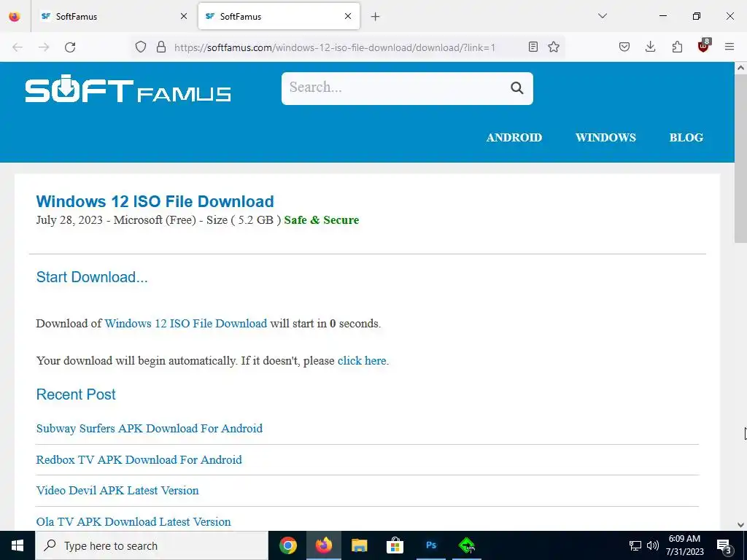
Task: Click the vertical scrollbar thumb
Action: pos(740,160)
